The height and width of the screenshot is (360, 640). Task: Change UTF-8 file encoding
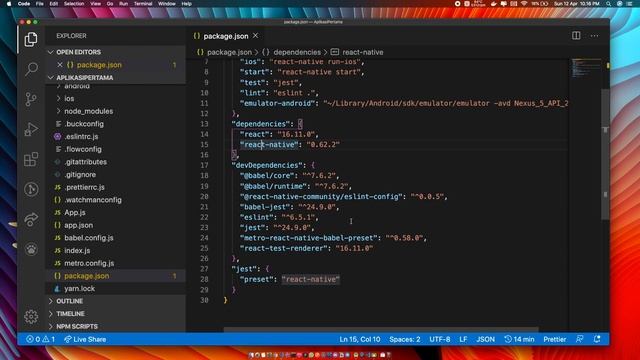point(440,339)
